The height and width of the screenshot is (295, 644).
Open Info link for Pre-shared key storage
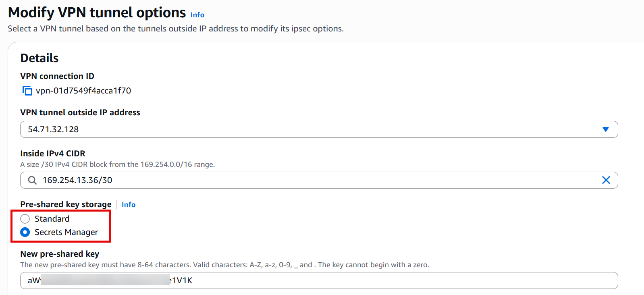[x=129, y=205]
